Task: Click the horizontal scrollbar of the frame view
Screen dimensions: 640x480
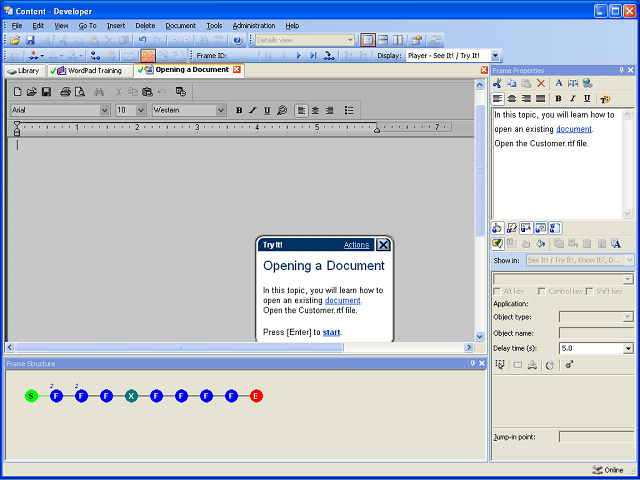Action: point(179,347)
